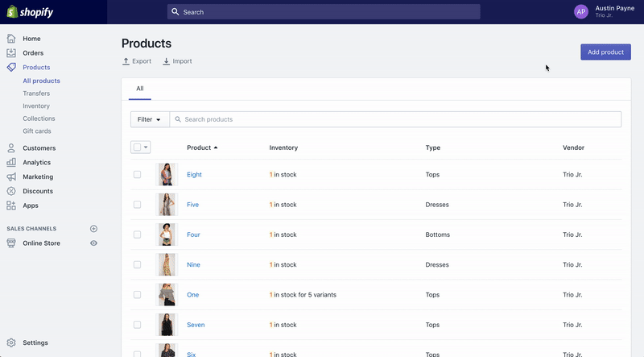Select All products submenu item
The image size is (644, 357).
pyautogui.click(x=42, y=81)
